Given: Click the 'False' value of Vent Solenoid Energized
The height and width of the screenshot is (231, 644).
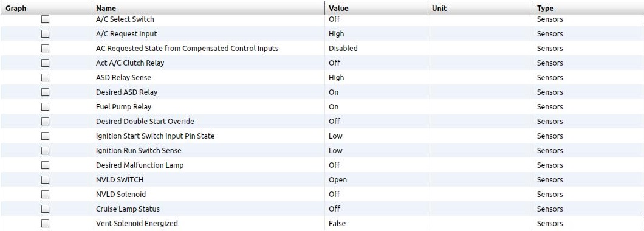Looking at the screenshot, I should point(337,223).
